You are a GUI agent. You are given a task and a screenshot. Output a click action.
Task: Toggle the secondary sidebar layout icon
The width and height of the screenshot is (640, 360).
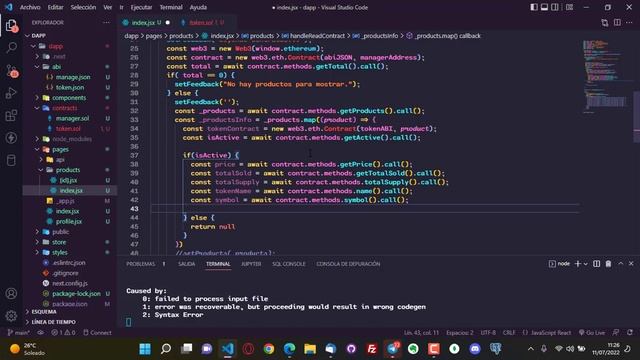coord(555,7)
